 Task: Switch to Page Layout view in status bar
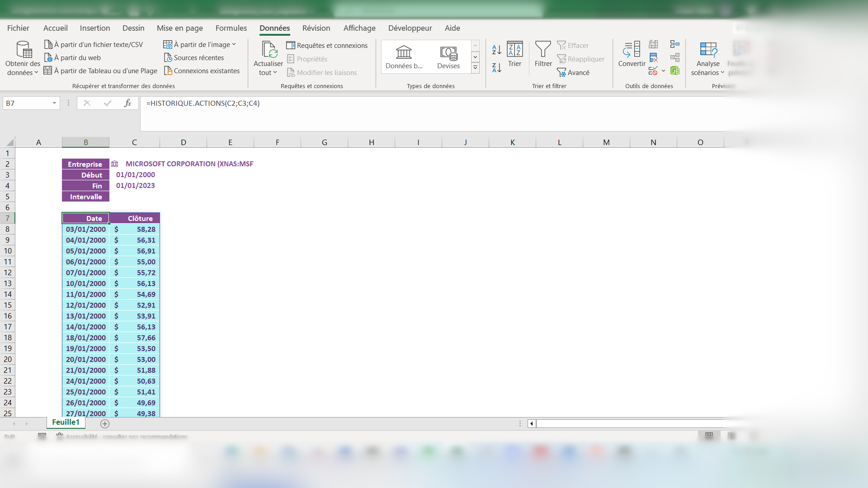(x=731, y=436)
